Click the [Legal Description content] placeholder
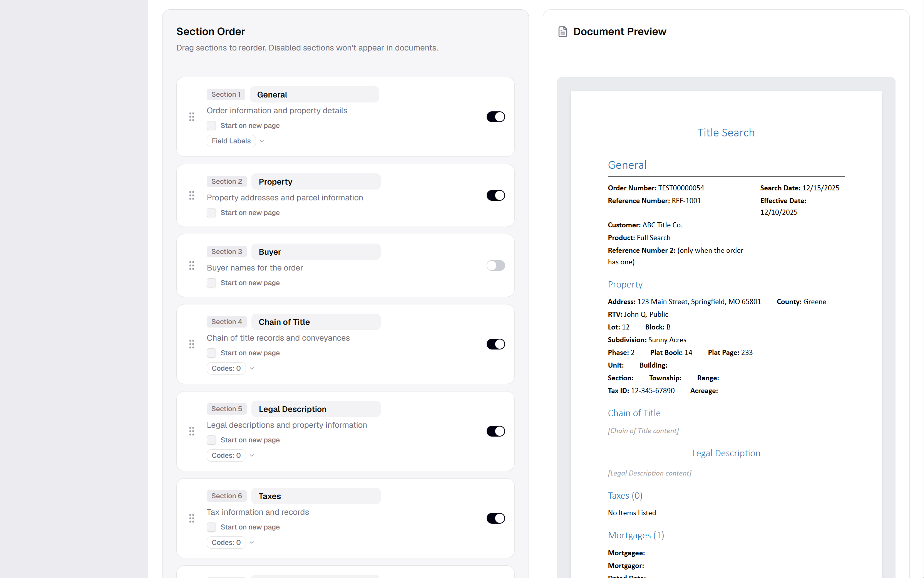 [x=649, y=473]
